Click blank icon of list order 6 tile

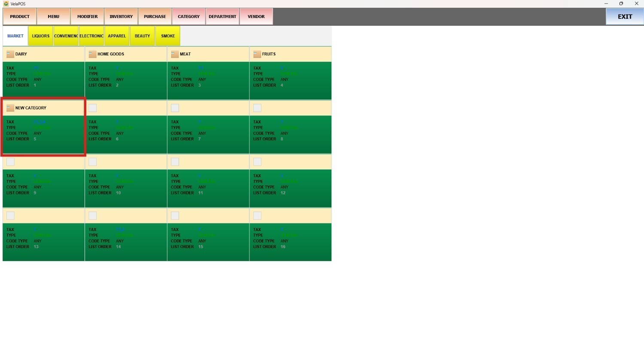tap(92, 108)
